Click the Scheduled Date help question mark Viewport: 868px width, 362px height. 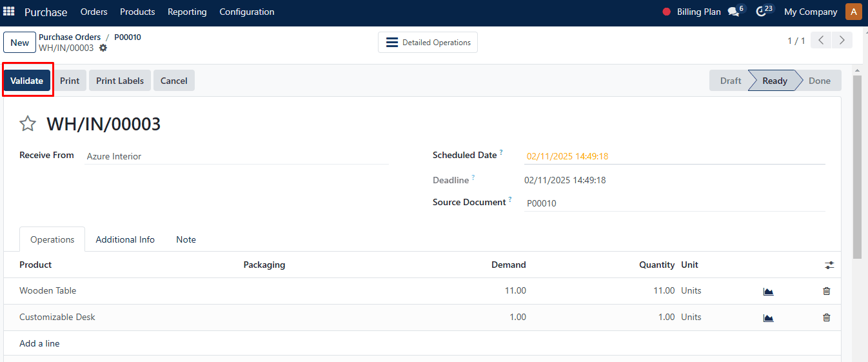[501, 153]
